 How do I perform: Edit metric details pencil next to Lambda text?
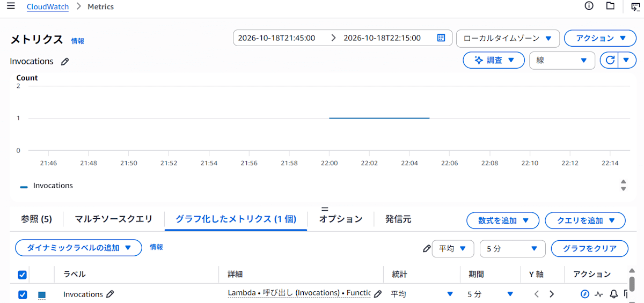[378, 294]
